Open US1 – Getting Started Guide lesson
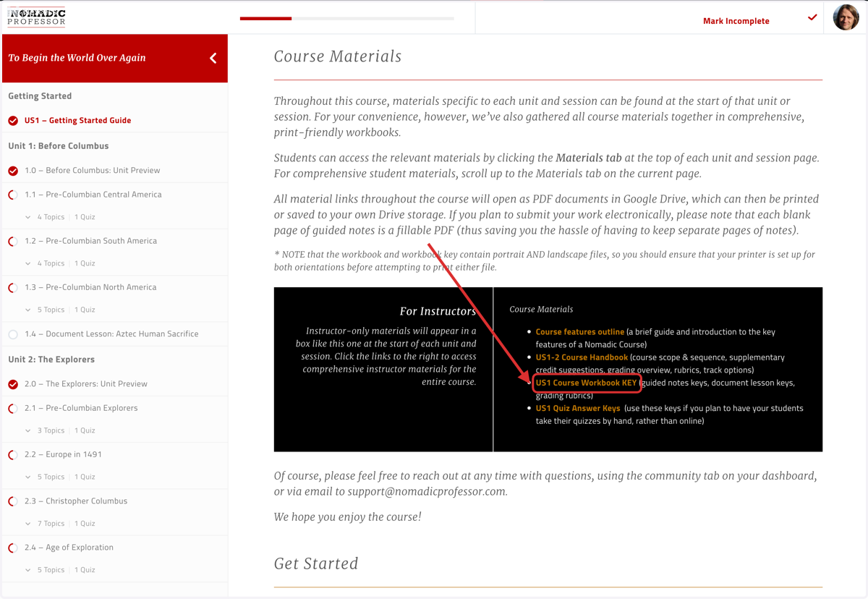 [x=77, y=121]
